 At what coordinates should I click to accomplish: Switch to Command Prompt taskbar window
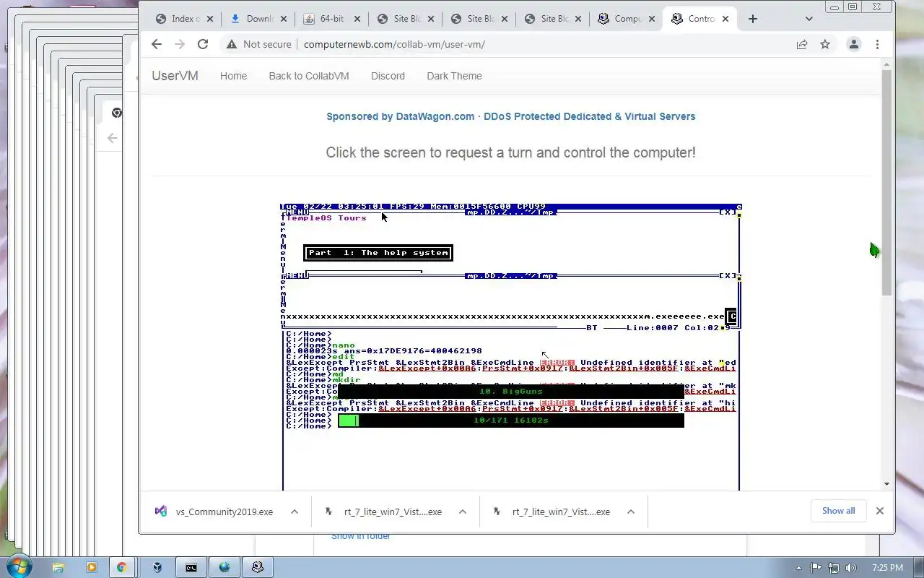pyautogui.click(x=191, y=567)
